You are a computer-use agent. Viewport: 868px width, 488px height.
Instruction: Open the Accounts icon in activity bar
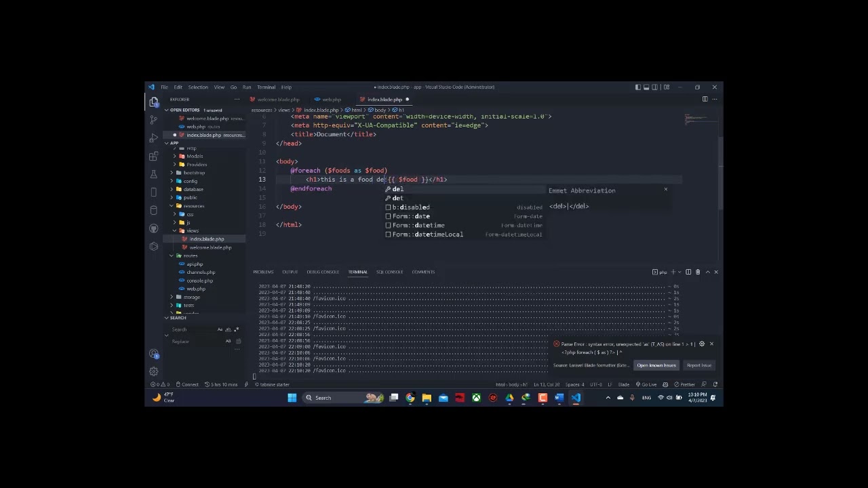154,353
